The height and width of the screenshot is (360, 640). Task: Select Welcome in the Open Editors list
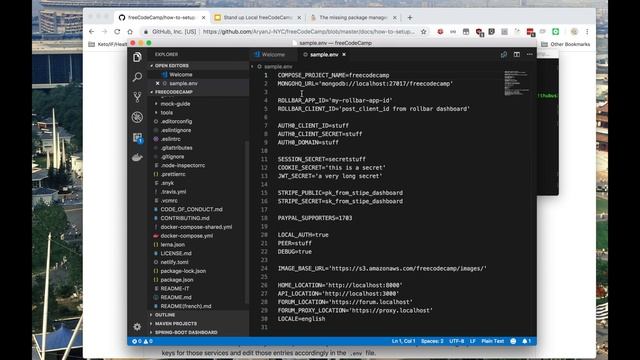[x=180, y=75]
